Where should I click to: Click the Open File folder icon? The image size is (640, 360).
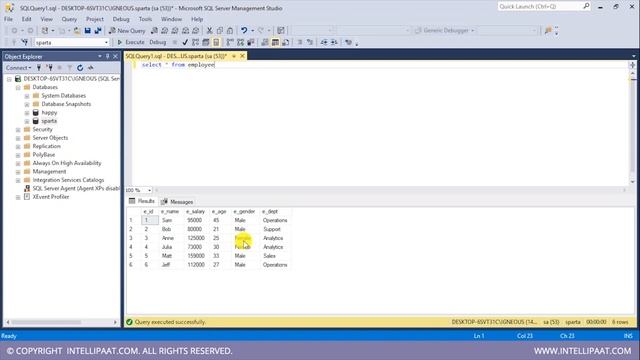[77, 31]
